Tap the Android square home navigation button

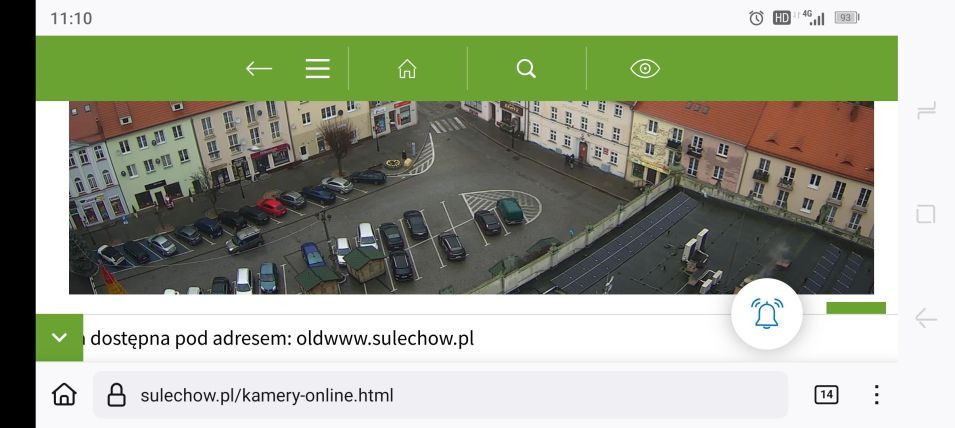(926, 214)
